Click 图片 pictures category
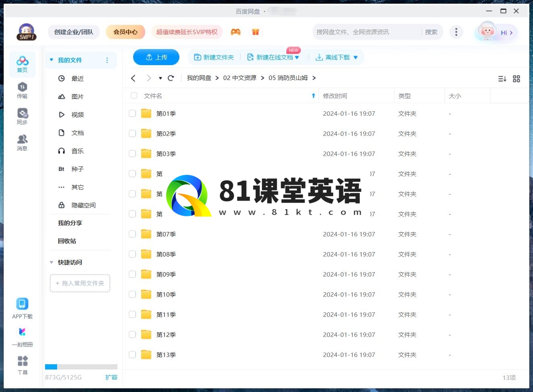Screen dimensions: 533x392 (78, 96)
